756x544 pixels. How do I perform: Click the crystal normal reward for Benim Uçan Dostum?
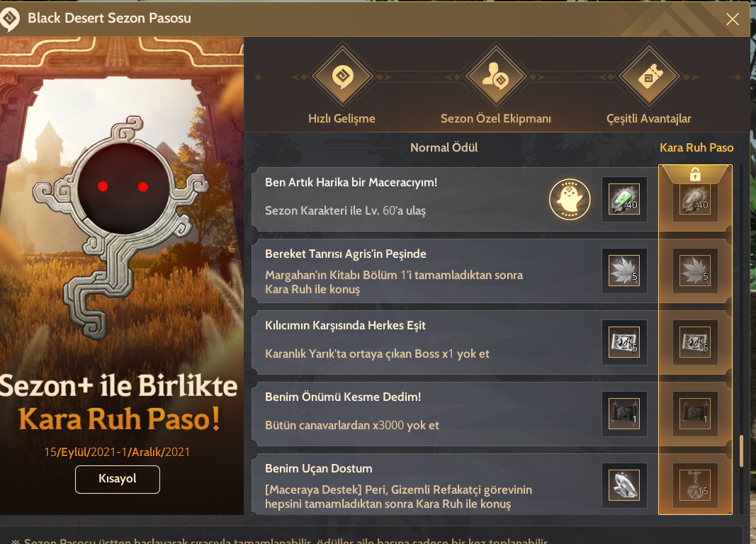(624, 485)
